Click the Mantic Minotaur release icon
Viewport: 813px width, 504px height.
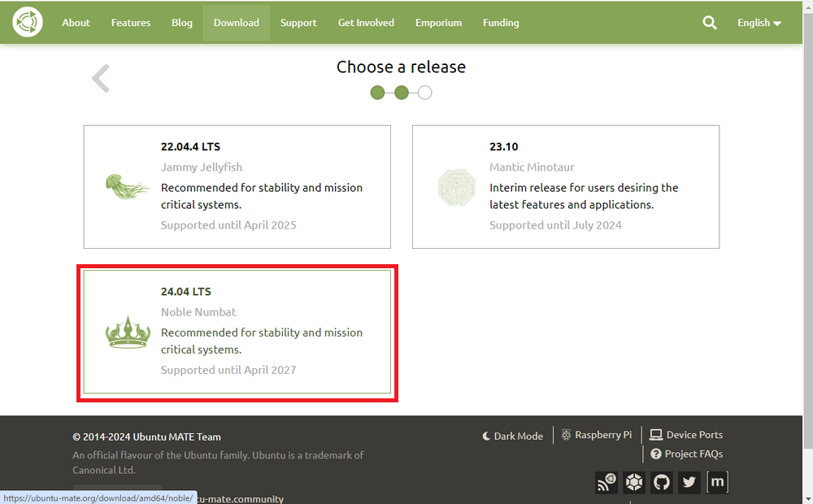(457, 187)
